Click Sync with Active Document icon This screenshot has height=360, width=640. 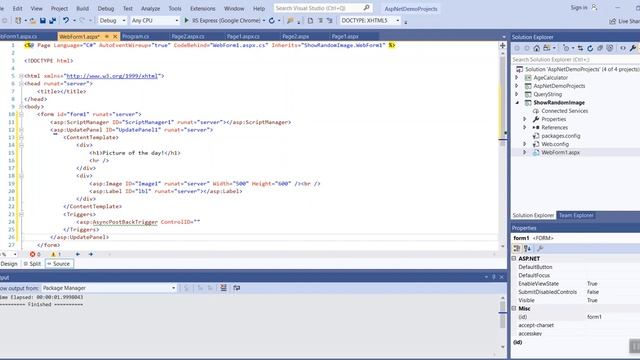click(x=580, y=48)
